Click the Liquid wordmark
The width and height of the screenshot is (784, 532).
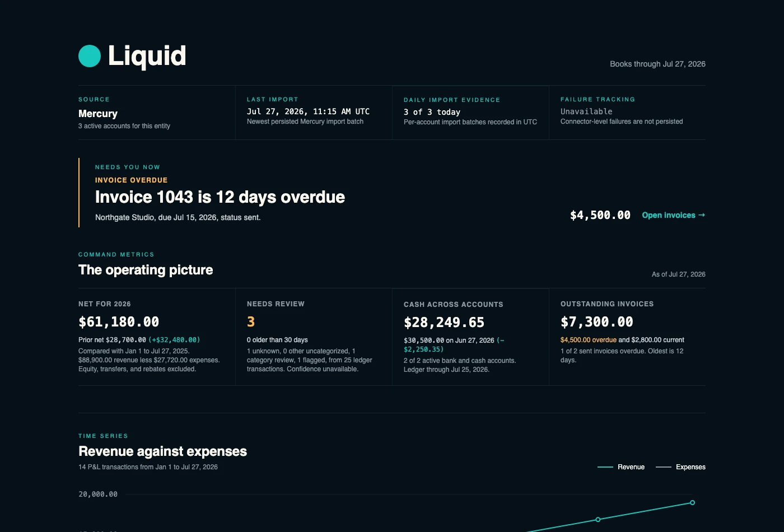147,56
